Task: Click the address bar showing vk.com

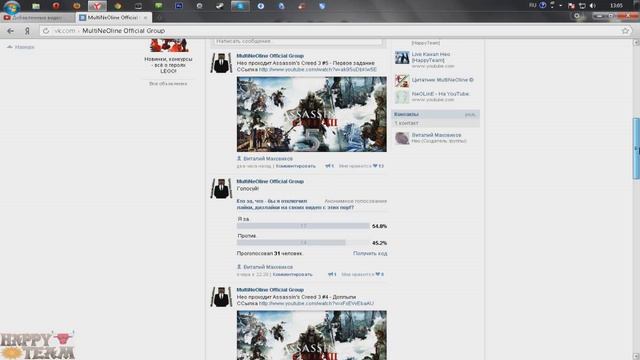Action: point(335,31)
